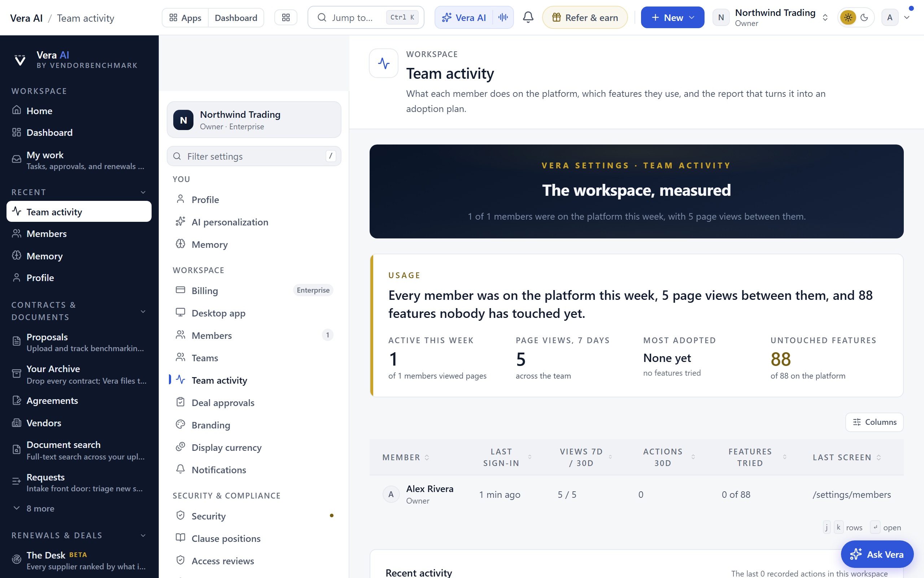Open Document search in sidebar
924x578 pixels.
[79, 450]
